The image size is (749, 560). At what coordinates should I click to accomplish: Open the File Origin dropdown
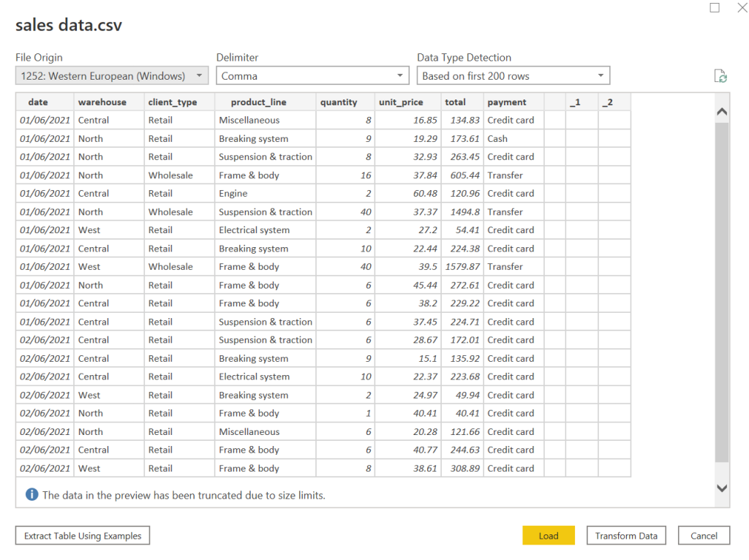click(x=112, y=76)
